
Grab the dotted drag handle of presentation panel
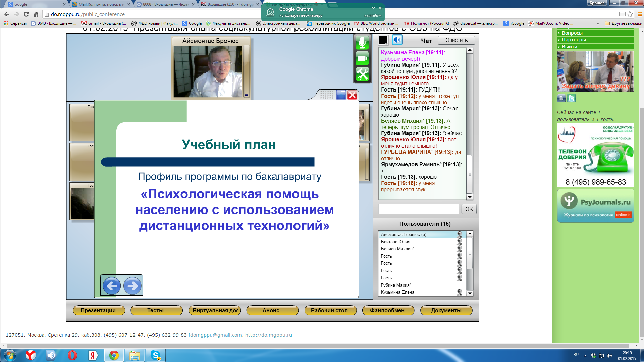[327, 95]
